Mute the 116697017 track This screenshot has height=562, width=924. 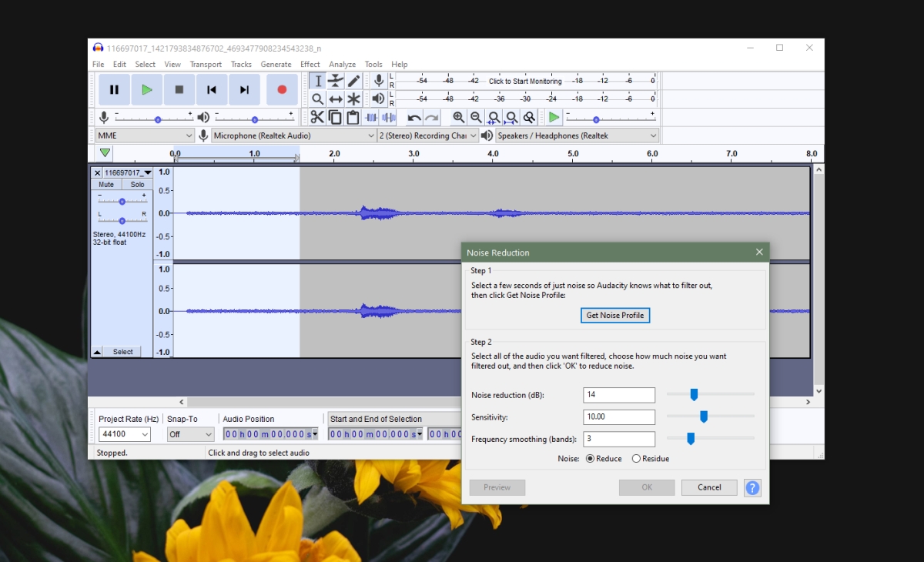tap(105, 184)
